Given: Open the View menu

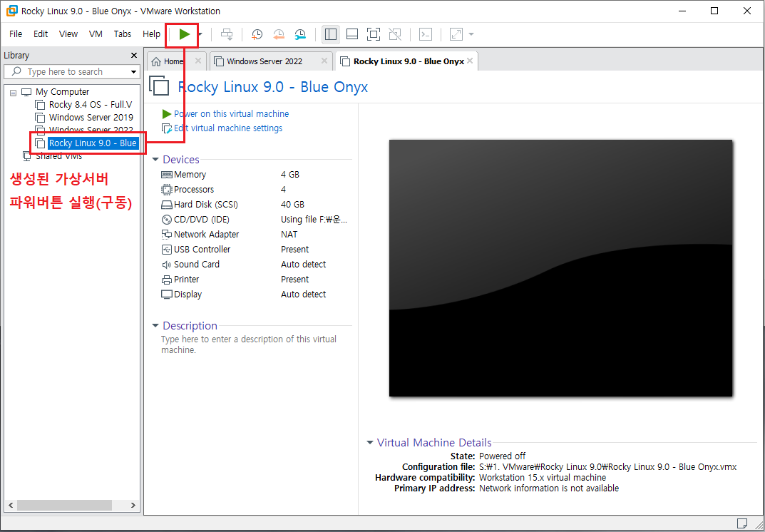Looking at the screenshot, I should (x=68, y=34).
